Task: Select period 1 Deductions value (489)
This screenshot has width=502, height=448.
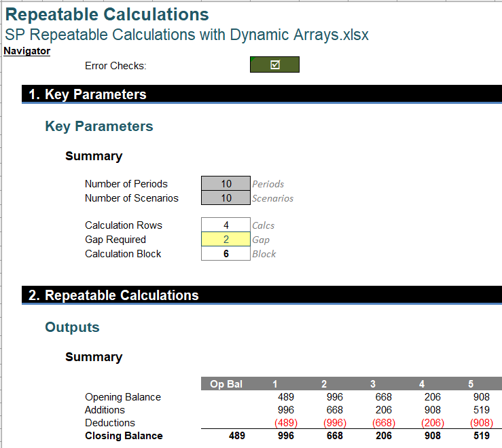Action: pos(286,423)
